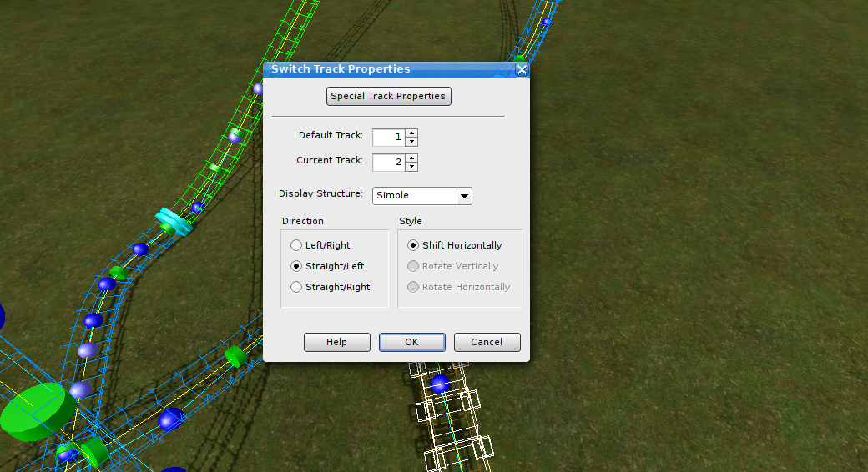Decrement the Current Track spinner
Image resolution: width=868 pixels, height=472 pixels.
coord(411,167)
